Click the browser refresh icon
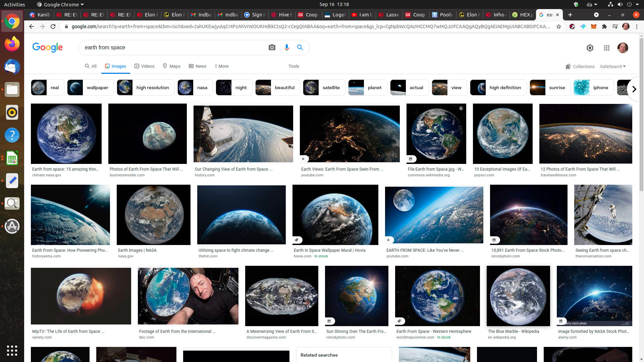Screen dimensions: 644x362 pos(53,26)
